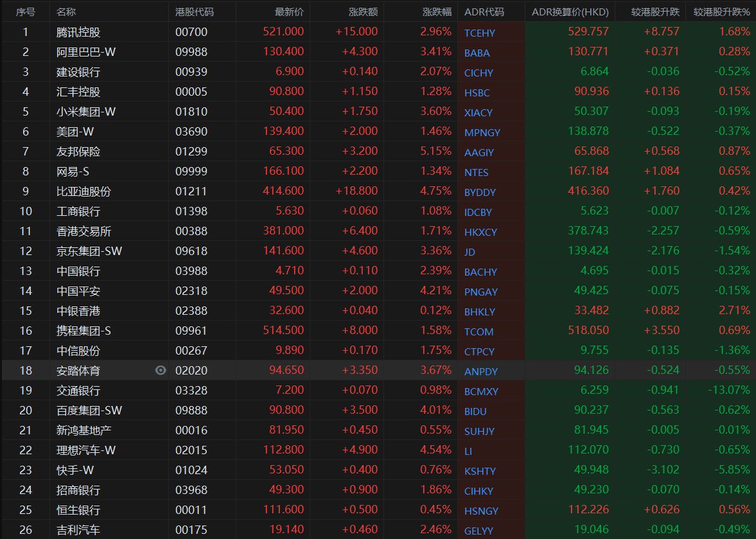Open the NTES ADR code link
Image resolution: width=756 pixels, height=539 pixels.
476,172
